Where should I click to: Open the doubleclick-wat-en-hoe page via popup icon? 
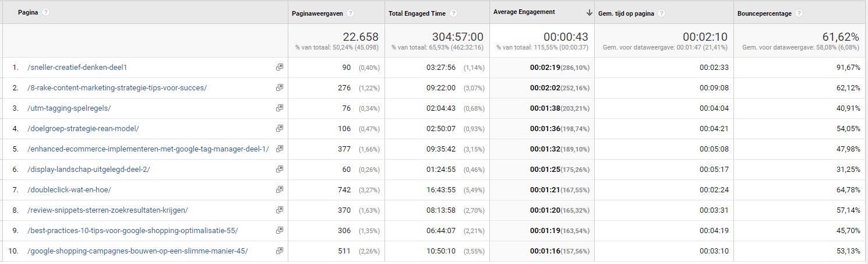[280, 189]
